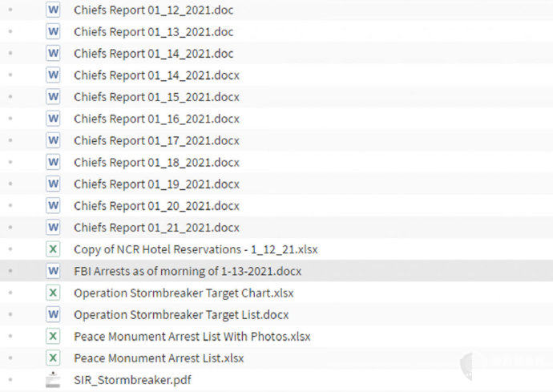Viewport: 553px width, 392px height.
Task: Open Chiefs Report 01_13_2021.doc
Action: coord(153,32)
